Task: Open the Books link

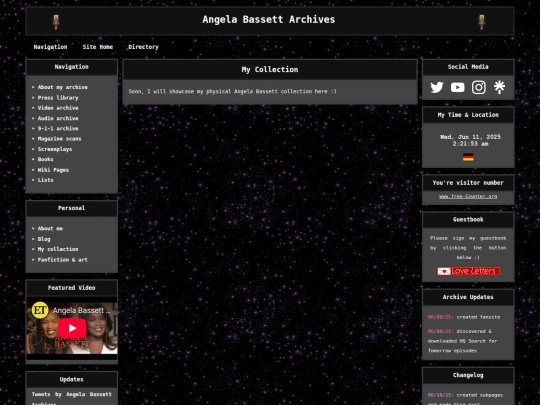Action: click(x=45, y=159)
